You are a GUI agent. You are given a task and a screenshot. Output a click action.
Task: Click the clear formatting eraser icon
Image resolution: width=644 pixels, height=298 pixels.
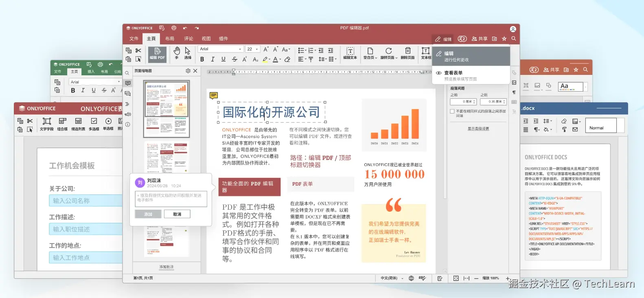pos(287,59)
